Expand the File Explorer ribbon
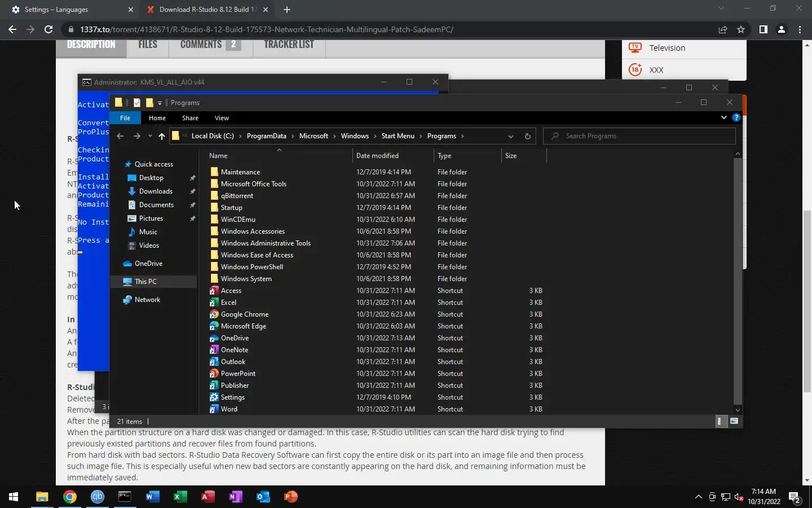The image size is (812, 508). point(724,117)
